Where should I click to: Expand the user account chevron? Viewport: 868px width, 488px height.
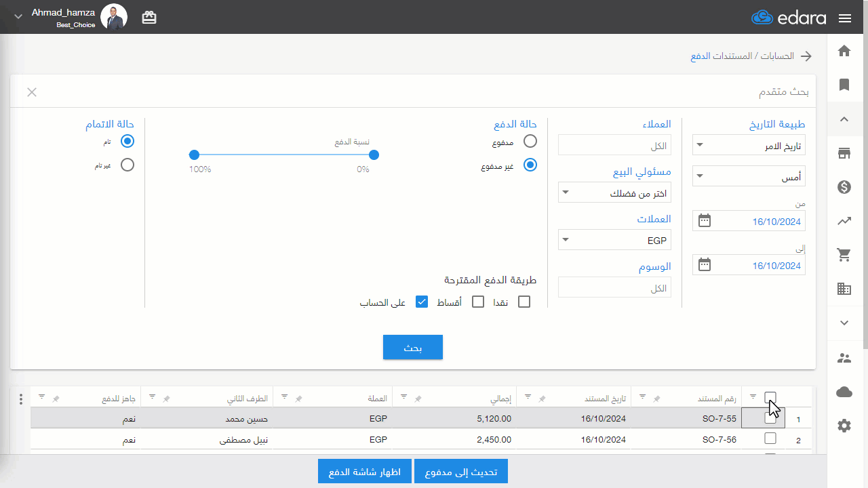coord(18,16)
